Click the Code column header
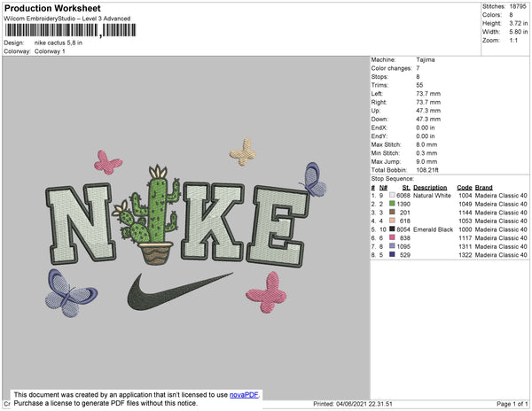532x411 pixels. [x=465, y=188]
